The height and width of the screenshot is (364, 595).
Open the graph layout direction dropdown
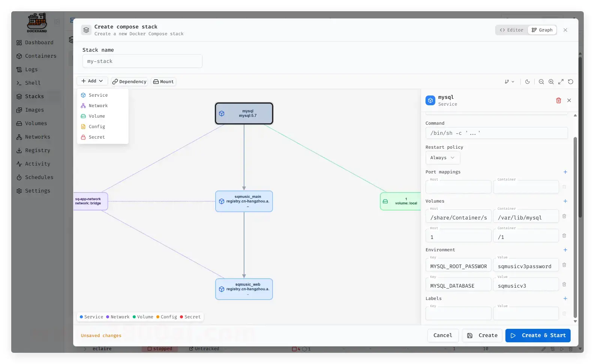[509, 82]
